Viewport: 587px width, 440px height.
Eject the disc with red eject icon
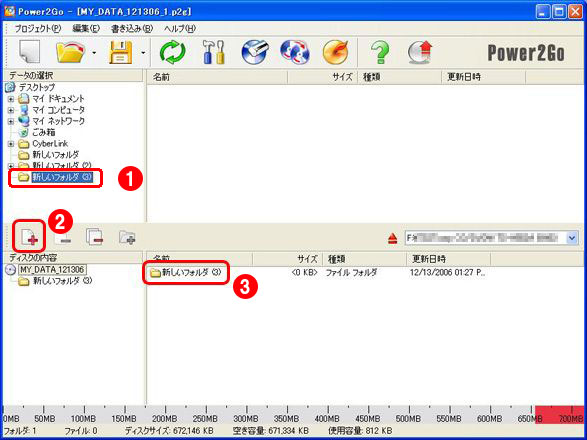pos(392,238)
